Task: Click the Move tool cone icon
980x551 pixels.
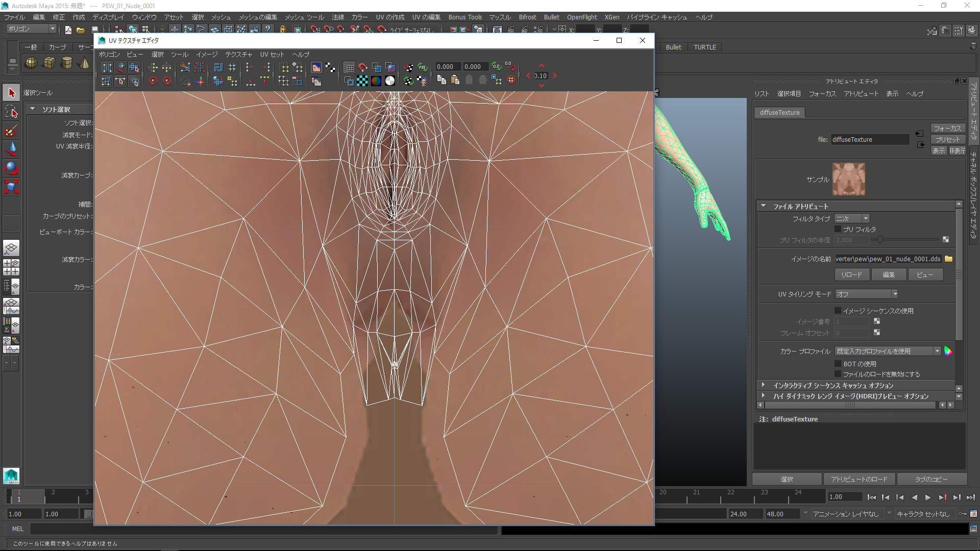Action: pyautogui.click(x=11, y=149)
